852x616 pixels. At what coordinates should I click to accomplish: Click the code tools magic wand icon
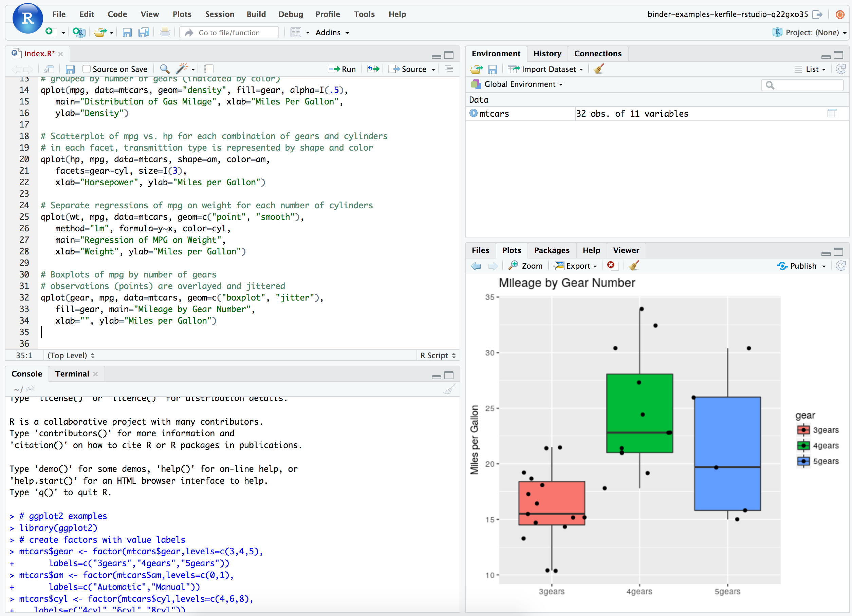point(182,69)
